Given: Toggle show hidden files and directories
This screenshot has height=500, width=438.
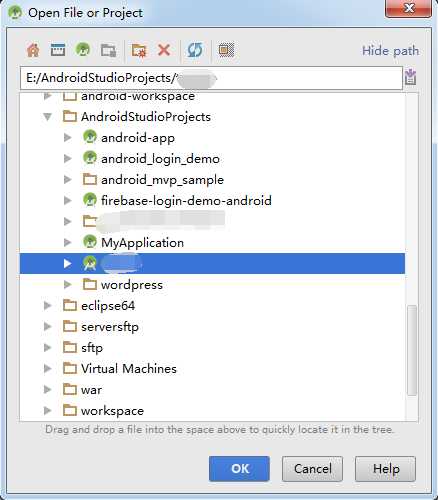Looking at the screenshot, I should pos(226,50).
